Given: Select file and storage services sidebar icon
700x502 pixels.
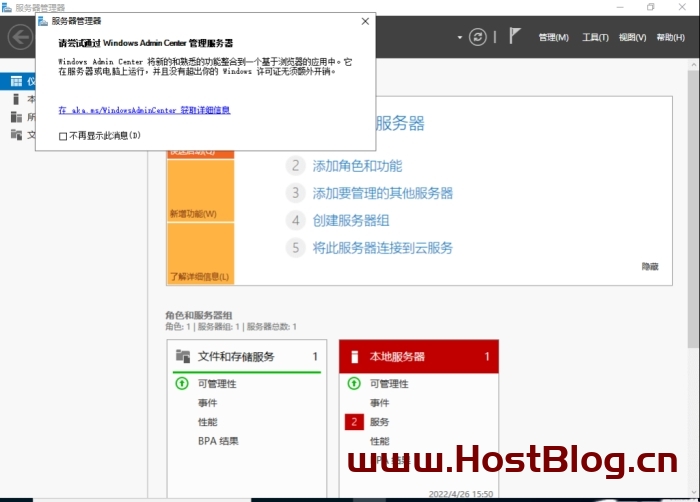Looking at the screenshot, I should point(16,134).
